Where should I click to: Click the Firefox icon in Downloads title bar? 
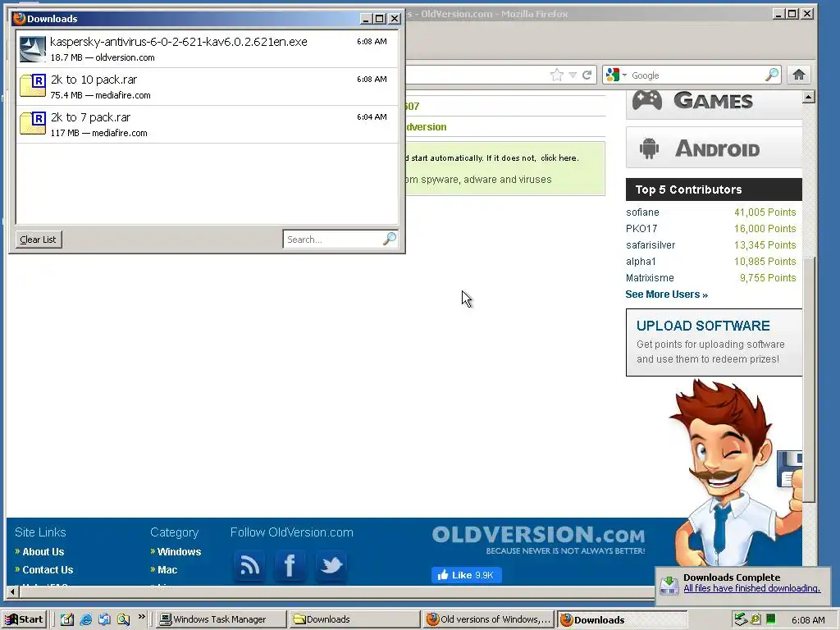[20, 18]
